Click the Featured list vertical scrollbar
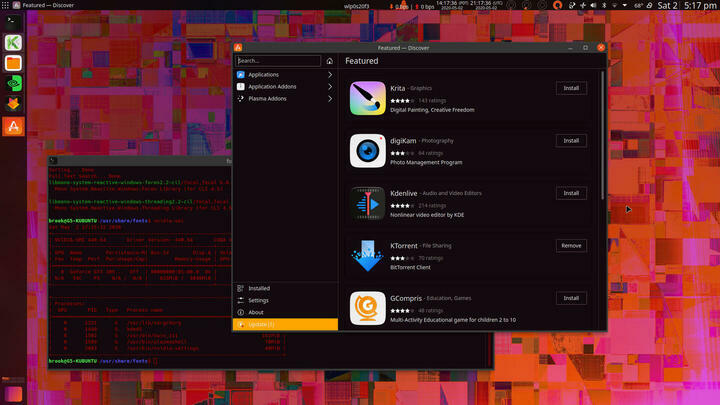Viewport: 720px width, 405px height. click(x=602, y=135)
